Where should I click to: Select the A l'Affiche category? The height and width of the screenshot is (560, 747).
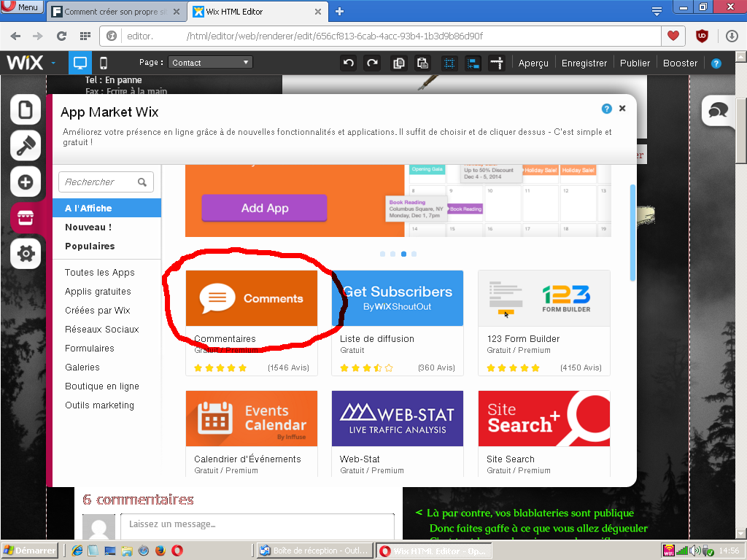[x=107, y=208]
